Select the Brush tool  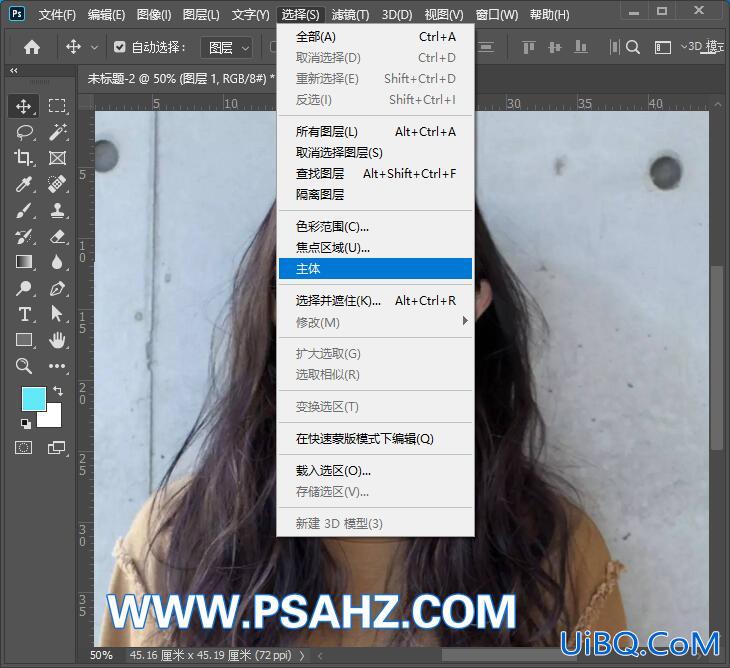pos(23,210)
